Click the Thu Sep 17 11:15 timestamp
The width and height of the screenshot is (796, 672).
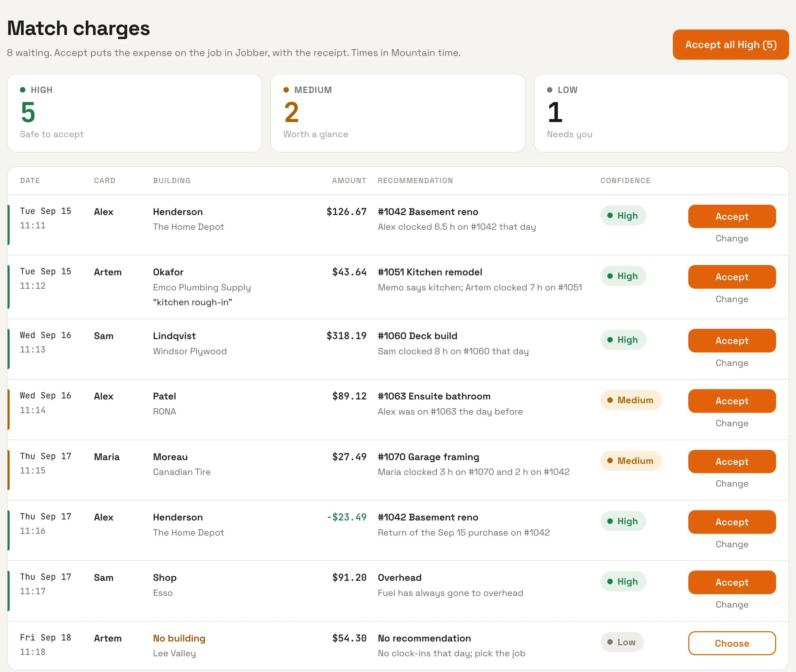[45, 463]
